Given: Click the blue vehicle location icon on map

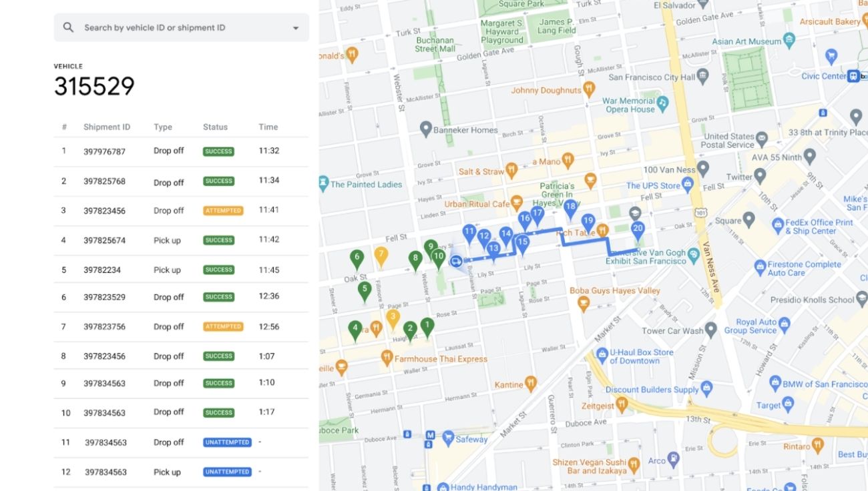Looking at the screenshot, I should click(456, 262).
